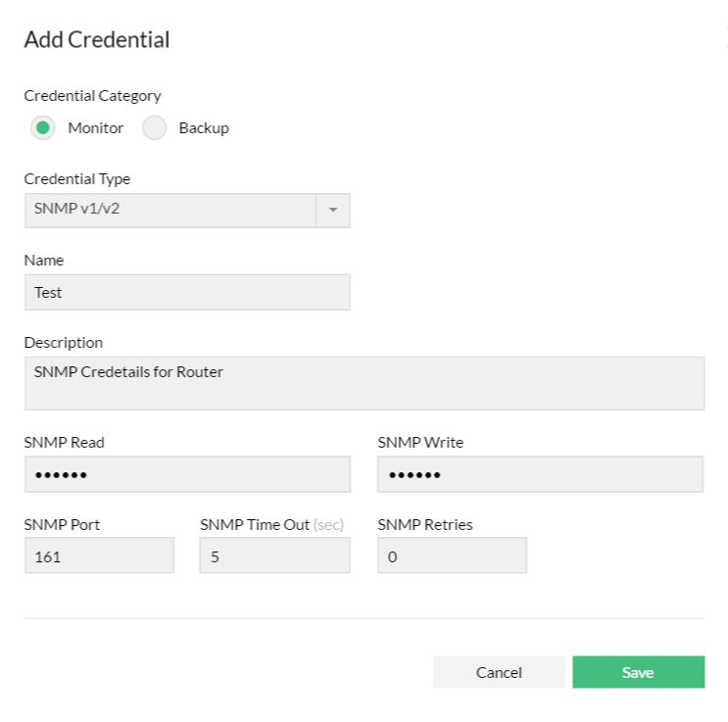
Task: Select the Backup radio button
Action: (x=155, y=128)
